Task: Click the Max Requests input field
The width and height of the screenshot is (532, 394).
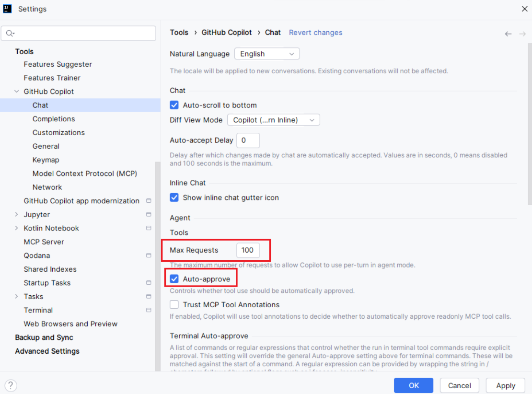Action: (248, 250)
